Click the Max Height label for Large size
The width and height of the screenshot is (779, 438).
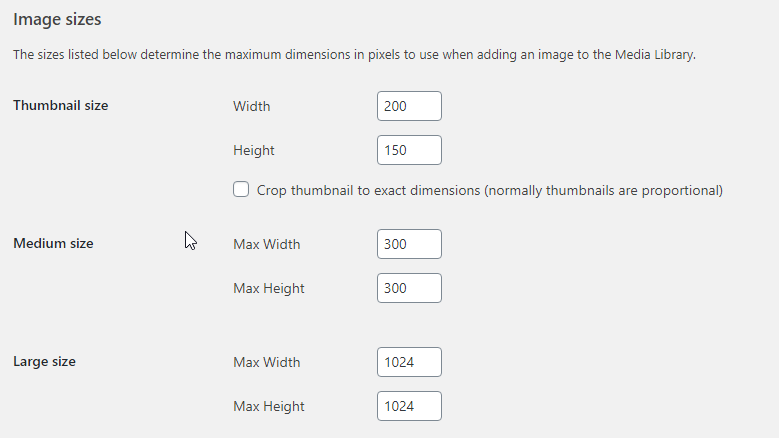(269, 407)
